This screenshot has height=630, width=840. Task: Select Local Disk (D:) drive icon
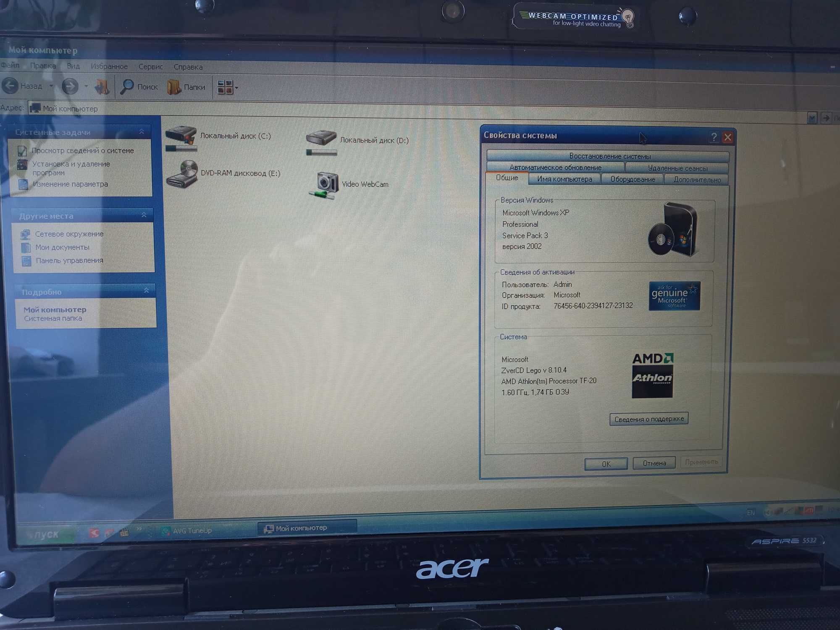tap(321, 142)
